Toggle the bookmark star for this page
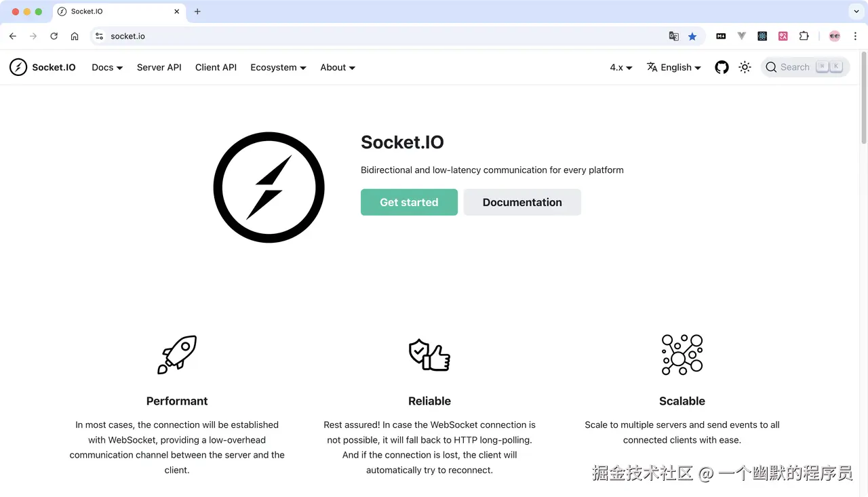The image size is (868, 497). click(692, 35)
